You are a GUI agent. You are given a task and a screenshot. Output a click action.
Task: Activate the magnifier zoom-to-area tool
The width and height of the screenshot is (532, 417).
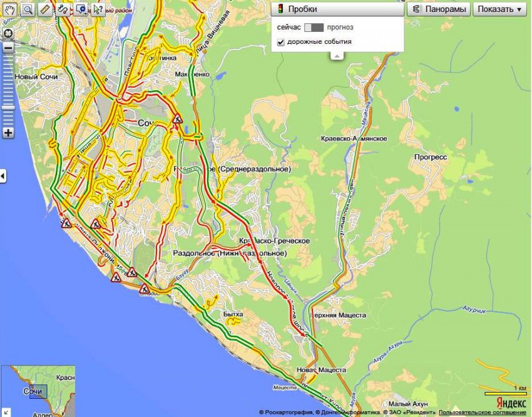tap(27, 9)
